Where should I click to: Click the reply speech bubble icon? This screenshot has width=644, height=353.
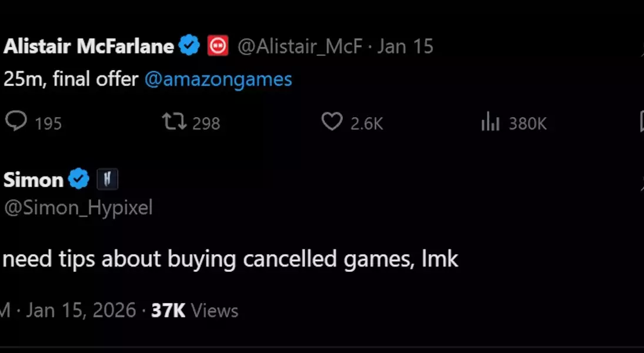(x=16, y=122)
